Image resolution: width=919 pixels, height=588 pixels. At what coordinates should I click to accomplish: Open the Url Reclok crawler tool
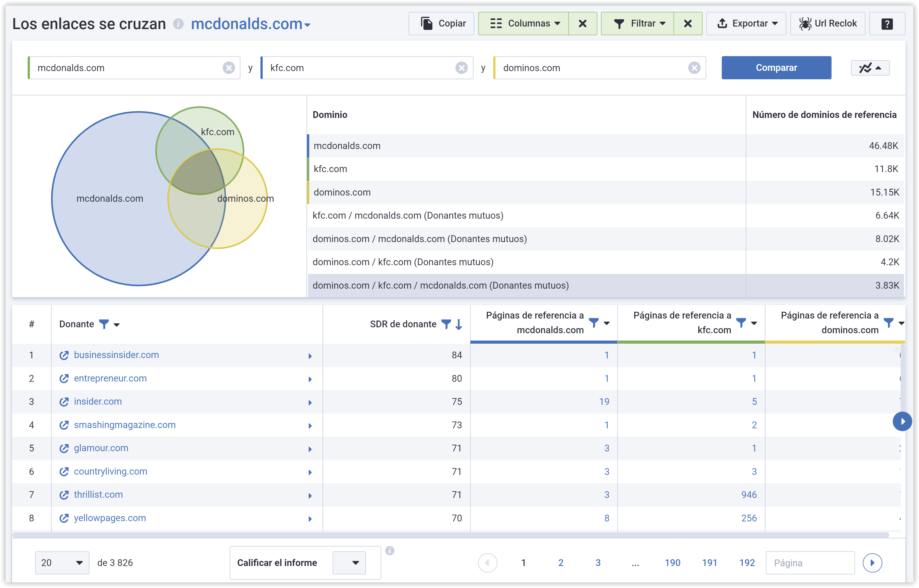point(827,23)
